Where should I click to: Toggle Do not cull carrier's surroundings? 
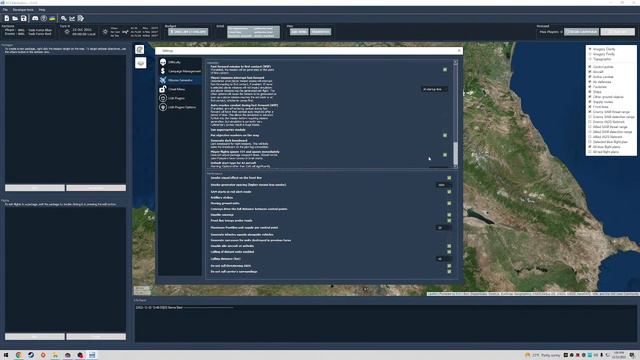pos(449,271)
